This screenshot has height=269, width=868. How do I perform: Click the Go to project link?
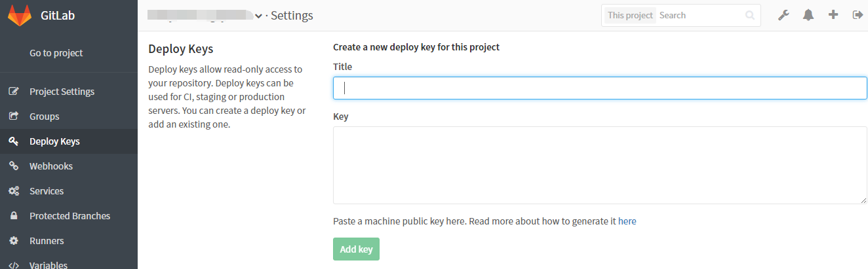click(x=56, y=53)
